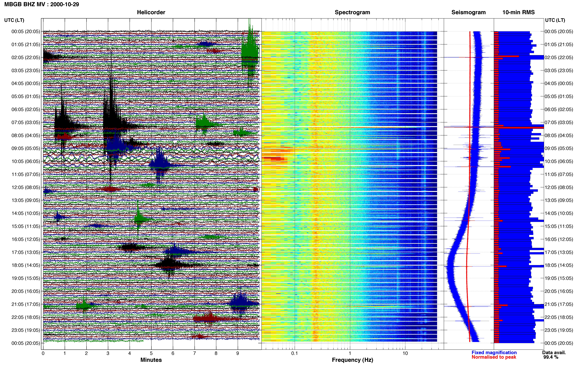Click the 'Minutes' axis label
Viewport: 588px width, 368px height.
(151, 360)
